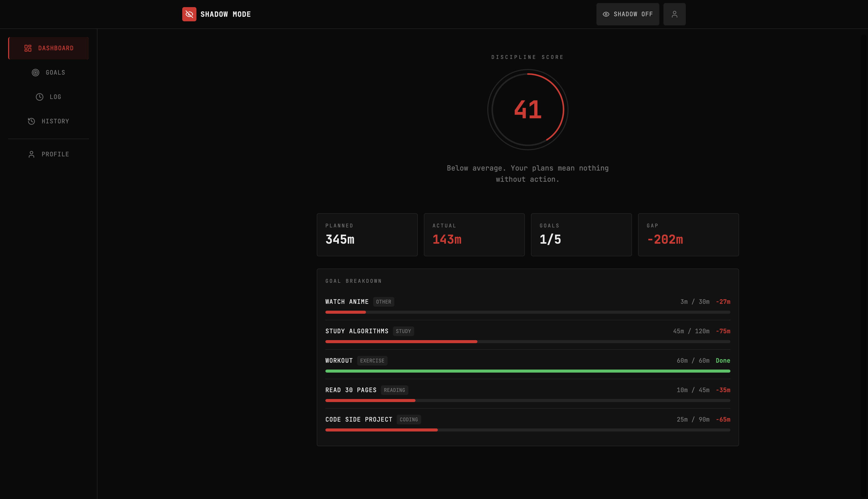The height and width of the screenshot is (499, 868).
Task: Click the Study Algorithms progress bar
Action: [527, 342]
